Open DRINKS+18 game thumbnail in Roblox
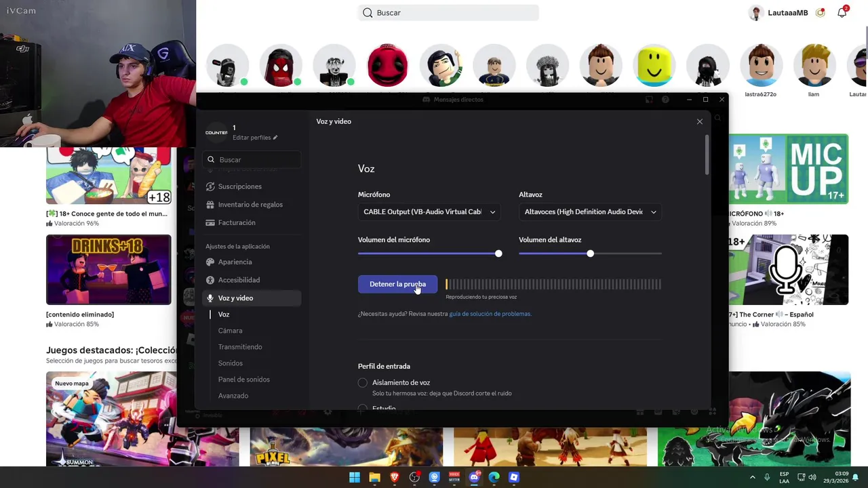Screen dimensions: 868x488 [x=108, y=270]
